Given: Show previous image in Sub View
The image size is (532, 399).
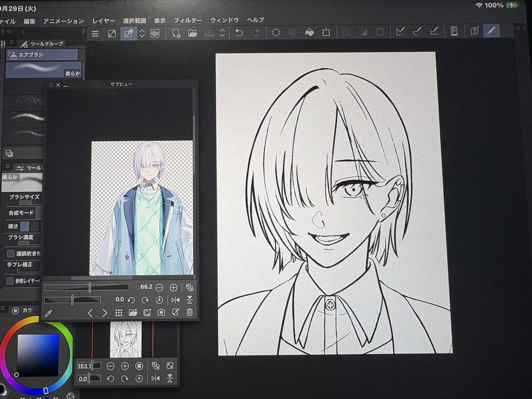Looking at the screenshot, I should [90, 313].
